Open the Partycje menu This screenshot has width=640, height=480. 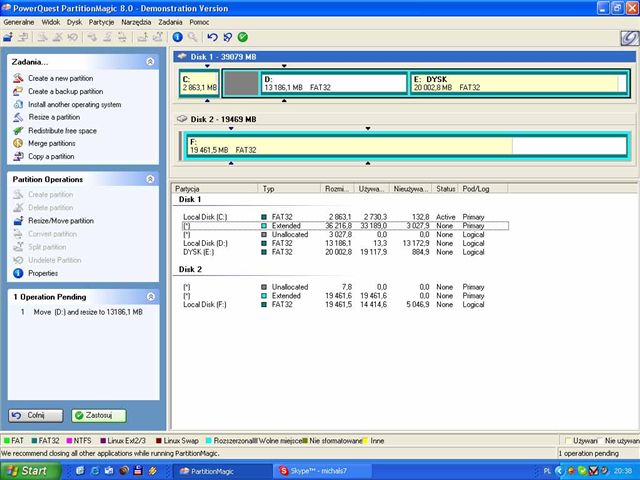(x=101, y=22)
